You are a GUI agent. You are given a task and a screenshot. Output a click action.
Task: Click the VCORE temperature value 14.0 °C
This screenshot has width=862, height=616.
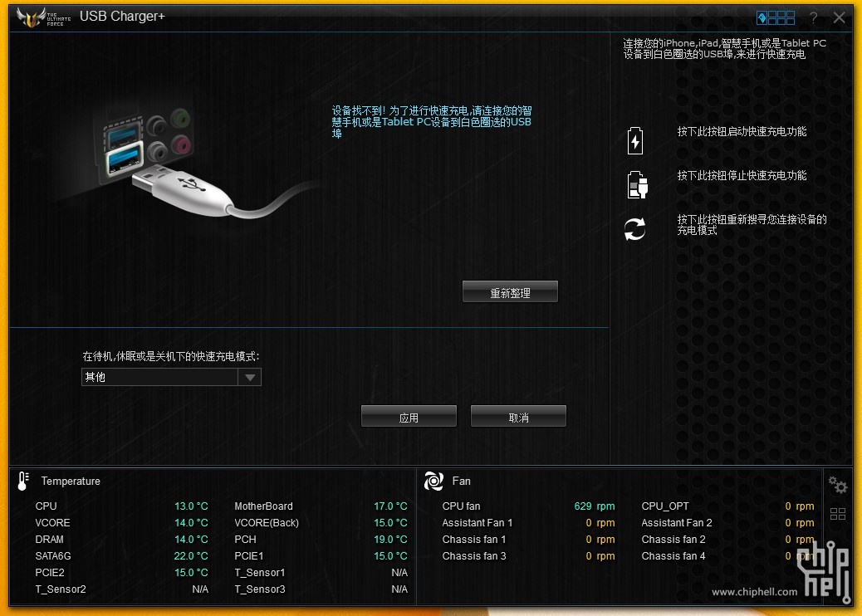pyautogui.click(x=191, y=522)
